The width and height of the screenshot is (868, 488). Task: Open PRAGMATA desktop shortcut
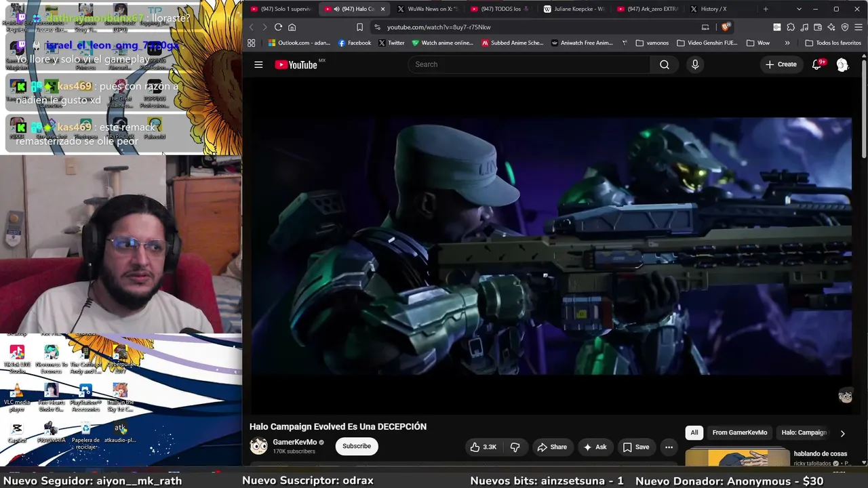(51, 432)
